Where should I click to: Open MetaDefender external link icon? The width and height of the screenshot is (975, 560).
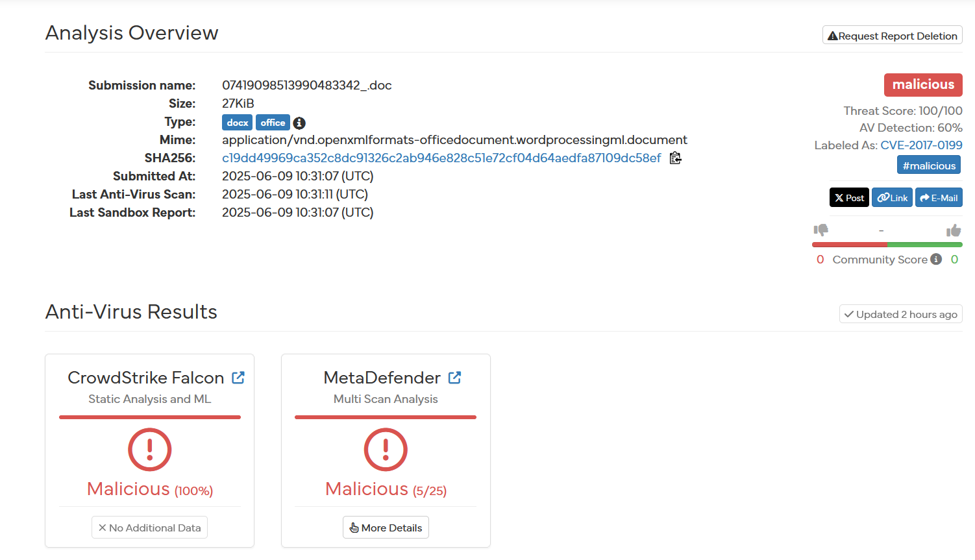click(x=454, y=378)
